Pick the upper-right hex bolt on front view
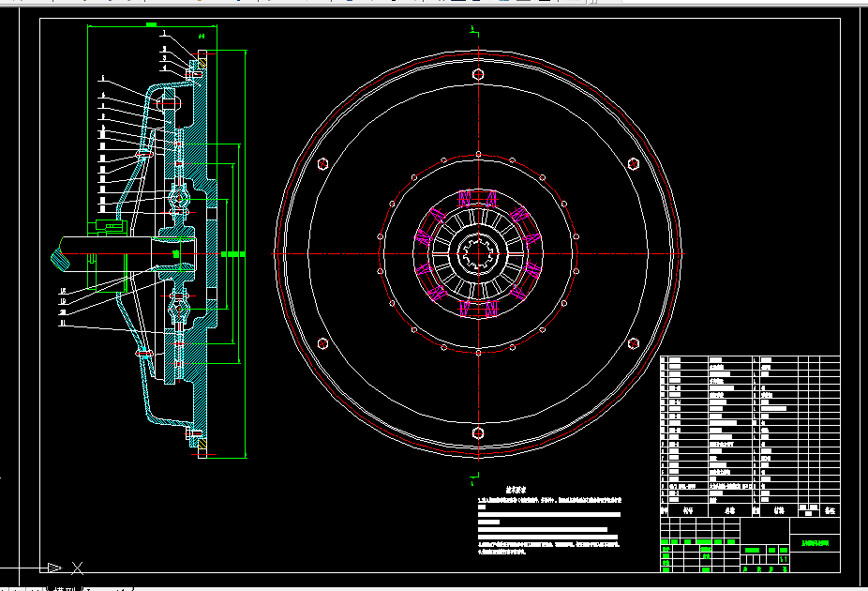The image size is (868, 591). tap(634, 164)
